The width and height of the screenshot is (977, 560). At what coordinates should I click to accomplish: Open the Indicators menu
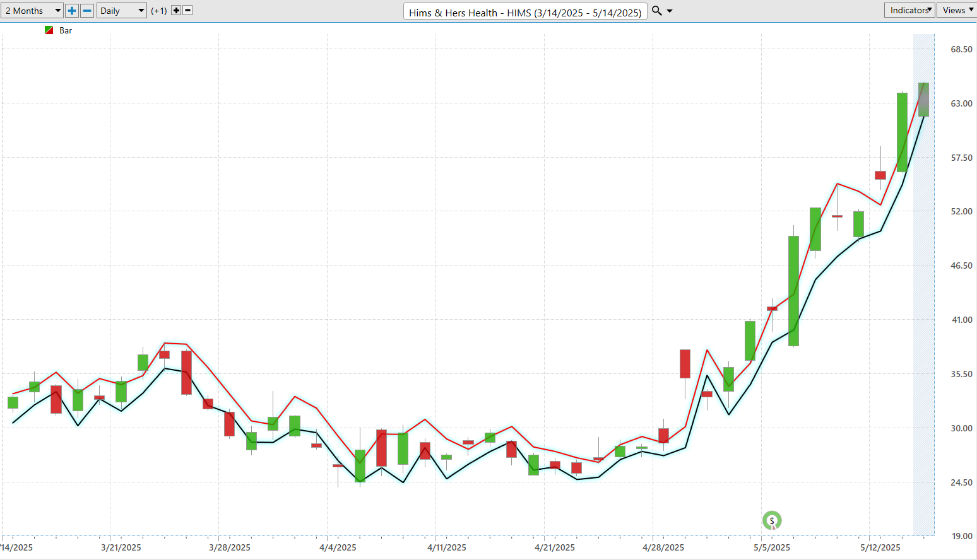(909, 10)
